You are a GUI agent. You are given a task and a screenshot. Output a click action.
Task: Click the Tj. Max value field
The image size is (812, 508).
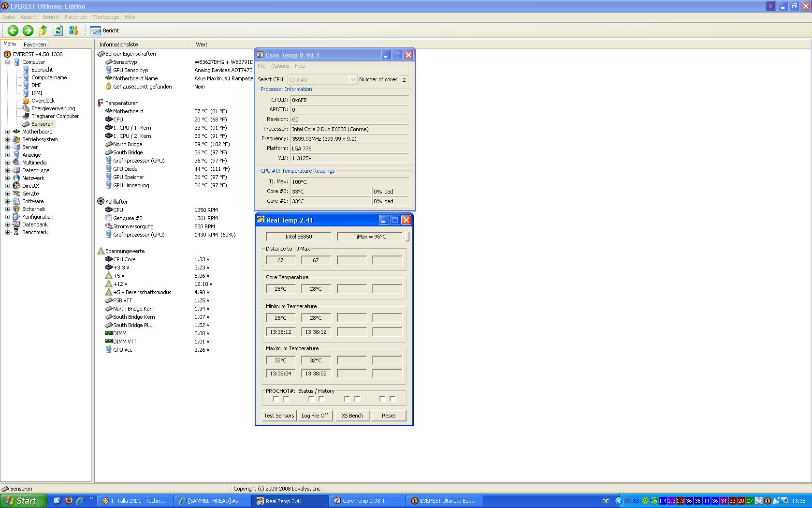click(349, 182)
